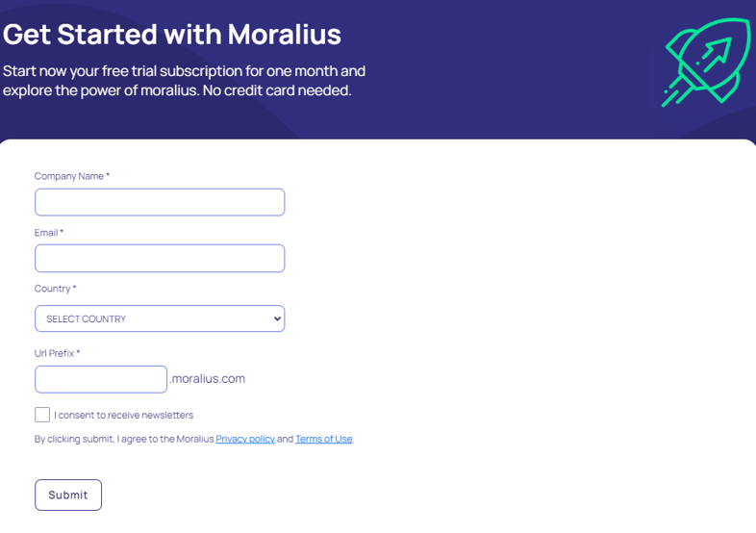Open the Privacy policy link
The image size is (756, 533).
[245, 439]
